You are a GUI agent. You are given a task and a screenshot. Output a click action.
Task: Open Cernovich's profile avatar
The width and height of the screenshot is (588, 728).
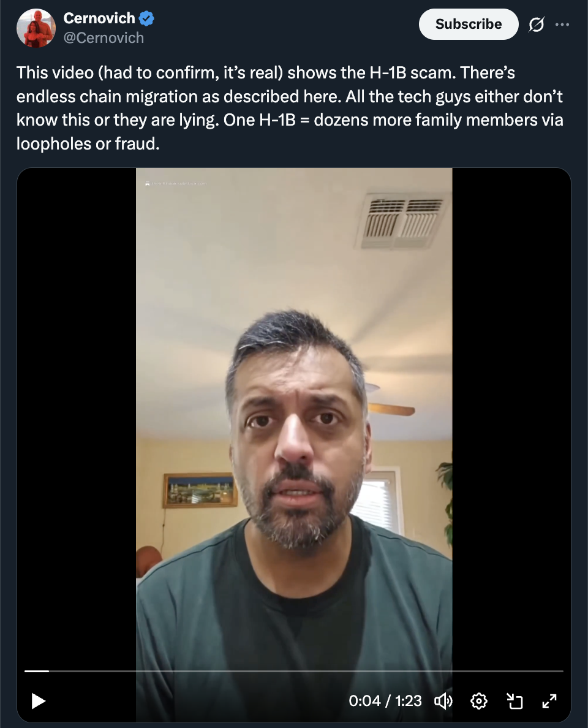point(36,28)
